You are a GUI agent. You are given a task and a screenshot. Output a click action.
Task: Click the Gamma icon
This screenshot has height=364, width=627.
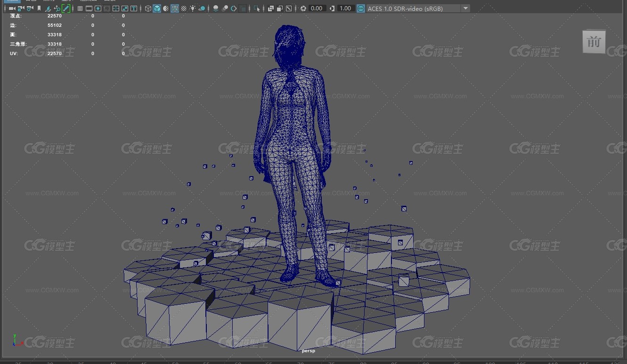click(333, 8)
